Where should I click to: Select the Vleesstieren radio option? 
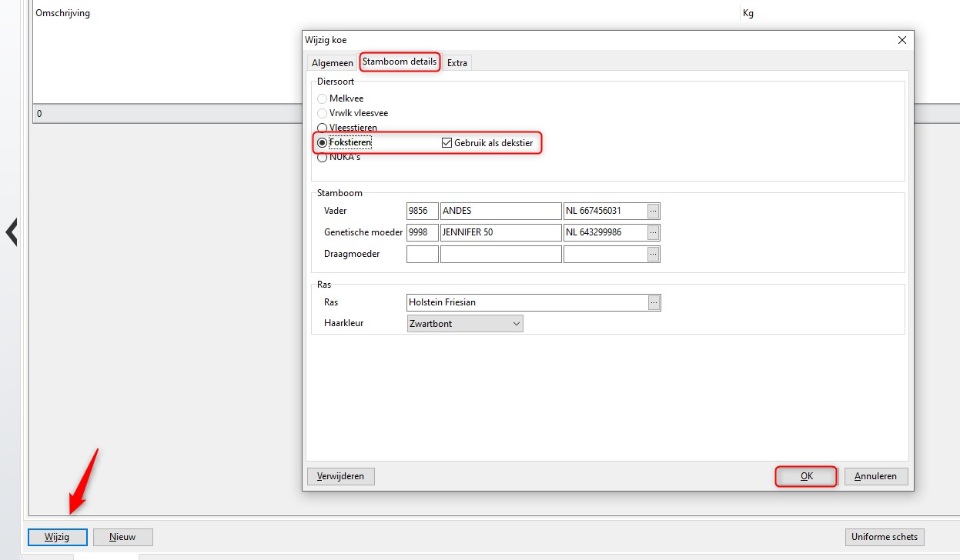(x=323, y=128)
